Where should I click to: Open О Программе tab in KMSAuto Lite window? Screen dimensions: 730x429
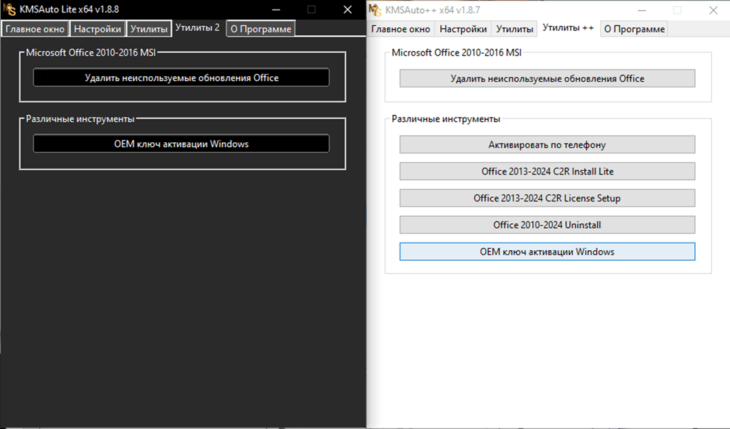(x=261, y=29)
